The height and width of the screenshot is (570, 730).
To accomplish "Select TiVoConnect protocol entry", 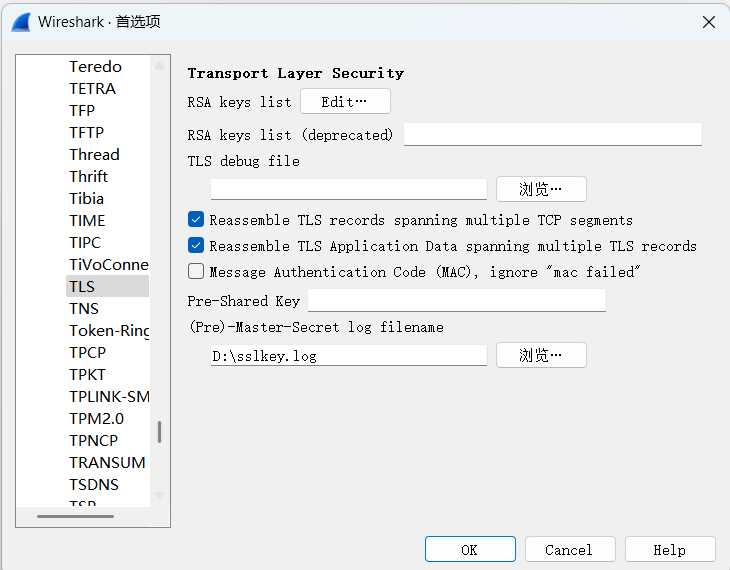I will point(108,265).
